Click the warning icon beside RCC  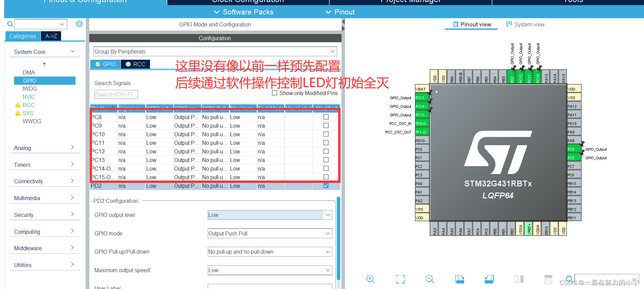[18, 105]
